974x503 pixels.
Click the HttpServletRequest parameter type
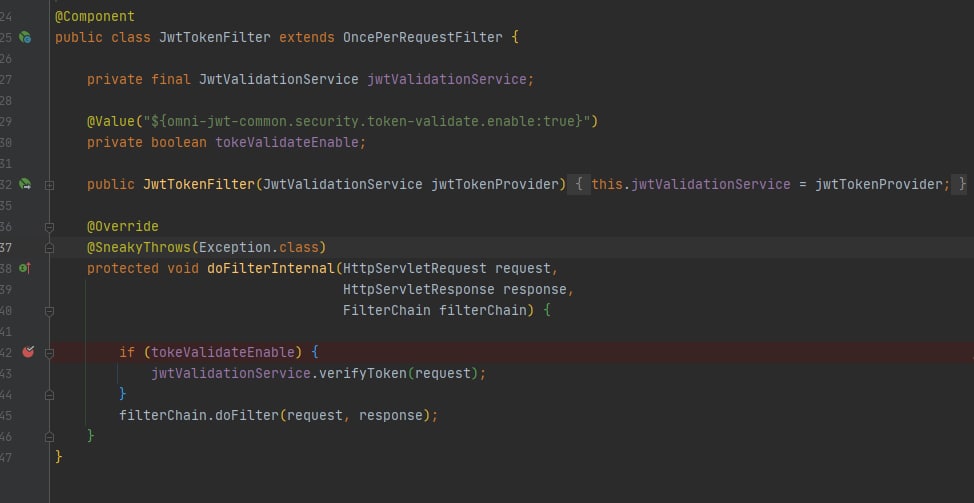[414, 268]
